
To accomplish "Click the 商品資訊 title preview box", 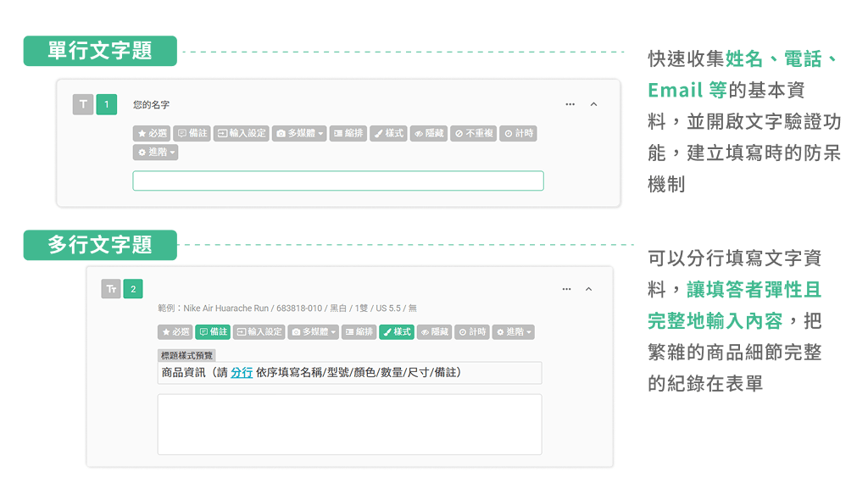I will [349, 373].
